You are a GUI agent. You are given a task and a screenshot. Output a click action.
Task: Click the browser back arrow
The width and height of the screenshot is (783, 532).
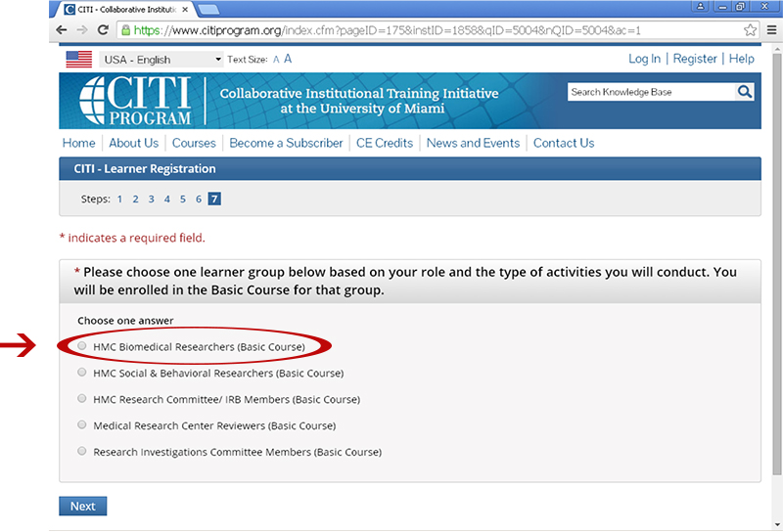pyautogui.click(x=62, y=30)
